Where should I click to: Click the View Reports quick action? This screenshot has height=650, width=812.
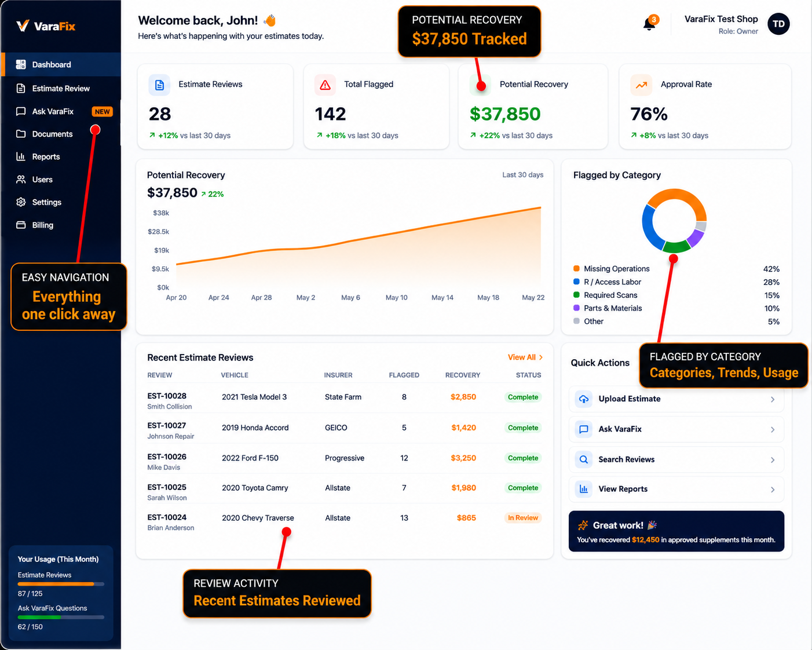click(676, 489)
